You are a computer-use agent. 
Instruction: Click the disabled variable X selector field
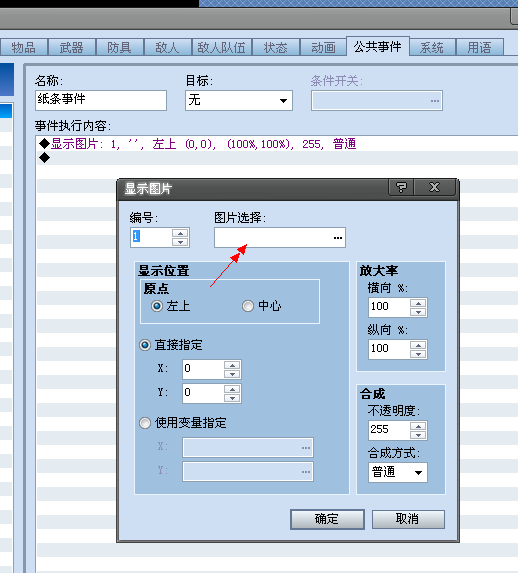point(248,448)
